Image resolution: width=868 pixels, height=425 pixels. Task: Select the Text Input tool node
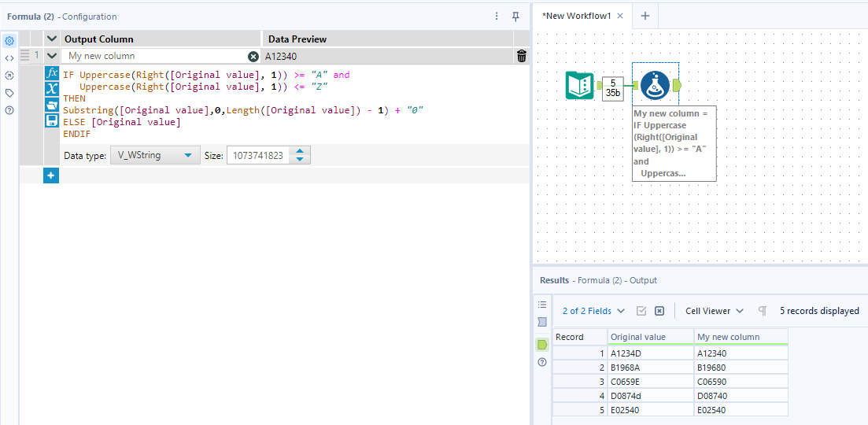coord(580,85)
